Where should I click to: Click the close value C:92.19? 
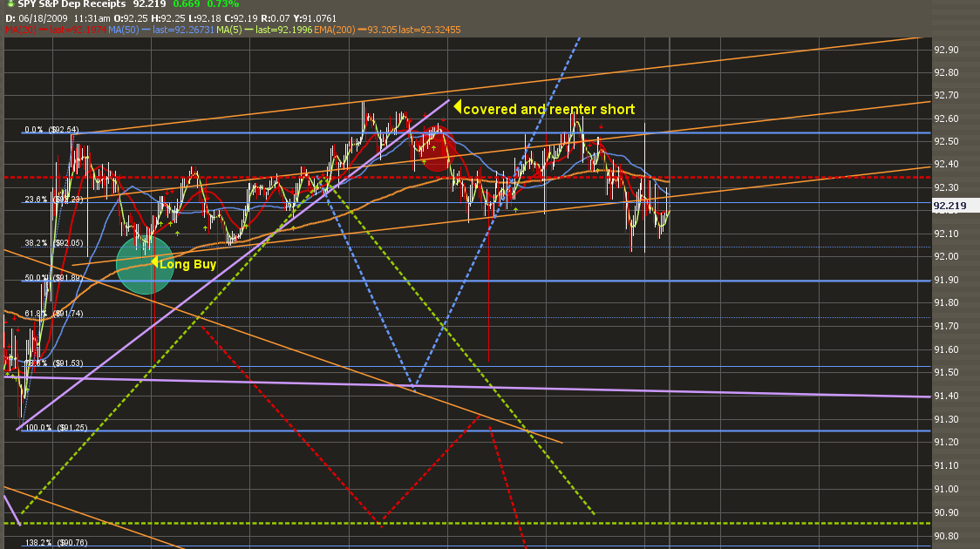click(240, 18)
